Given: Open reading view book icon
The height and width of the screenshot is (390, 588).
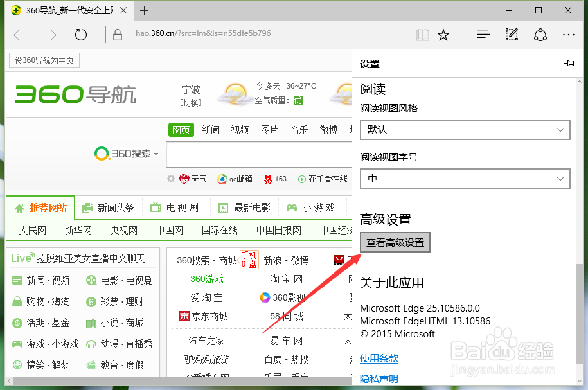Looking at the screenshot, I should [x=423, y=35].
